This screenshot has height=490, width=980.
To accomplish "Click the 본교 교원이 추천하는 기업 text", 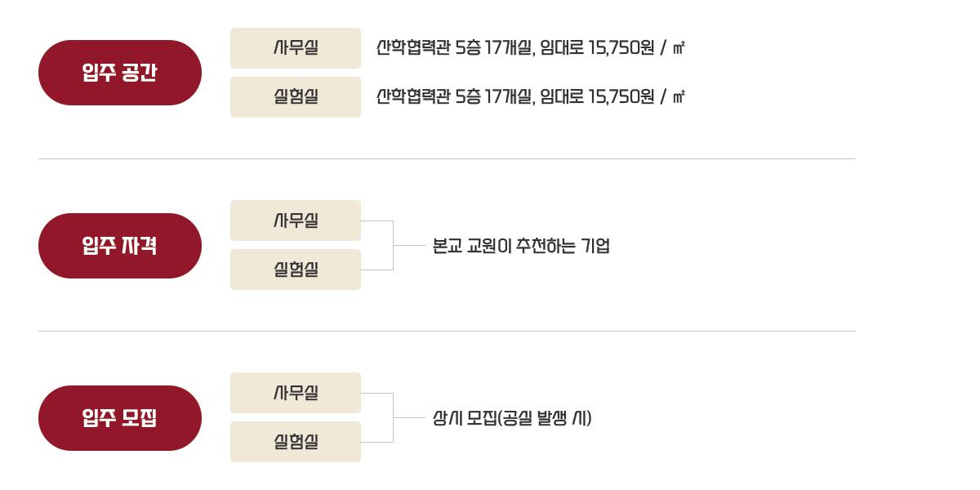I will point(521,246).
